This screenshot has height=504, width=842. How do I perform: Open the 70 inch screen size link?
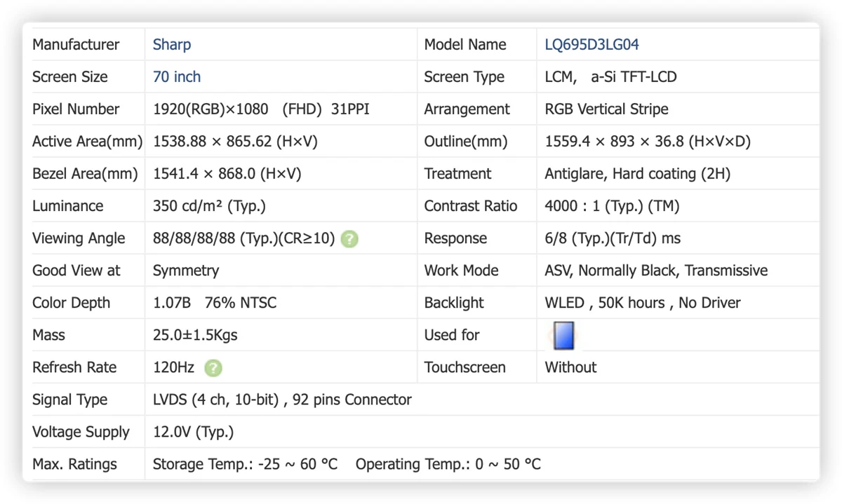pyautogui.click(x=177, y=76)
